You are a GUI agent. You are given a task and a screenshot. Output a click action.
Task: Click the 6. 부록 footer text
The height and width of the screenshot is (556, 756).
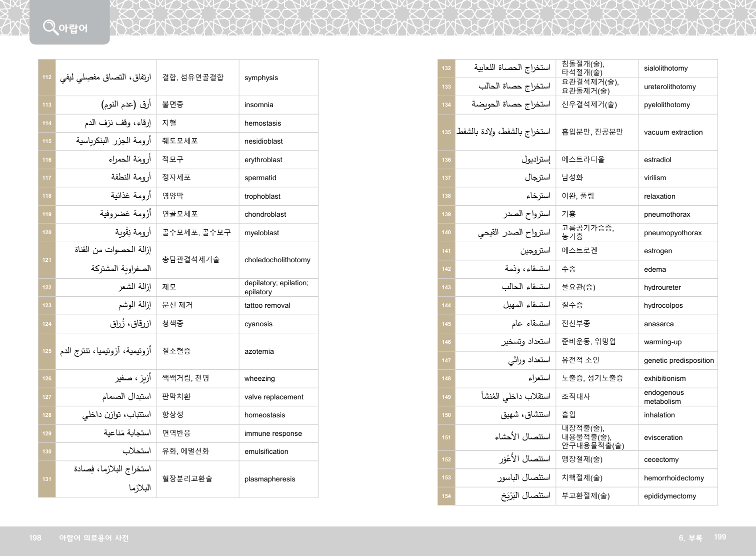click(x=690, y=538)
